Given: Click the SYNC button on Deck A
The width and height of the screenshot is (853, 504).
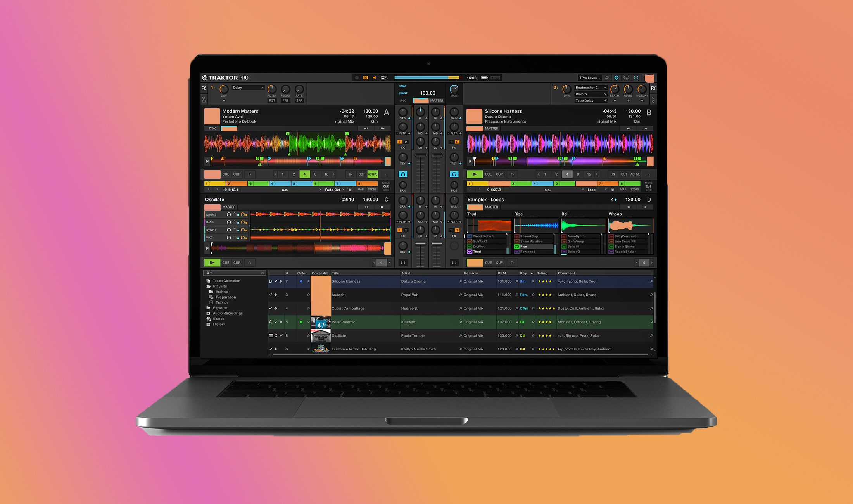Looking at the screenshot, I should pos(212,129).
